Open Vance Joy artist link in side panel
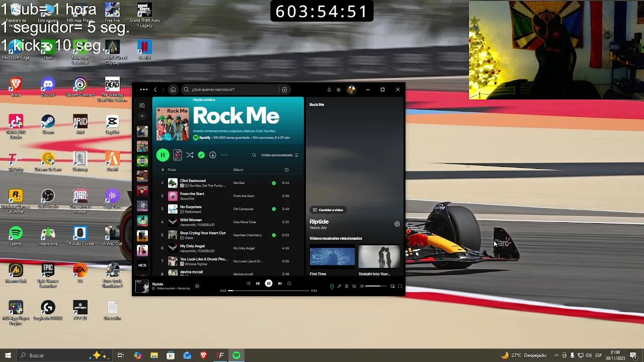The width and height of the screenshot is (644, 362). tap(318, 228)
